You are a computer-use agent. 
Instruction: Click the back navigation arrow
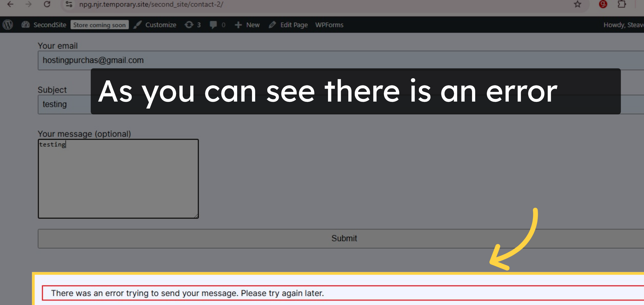coord(10,4)
